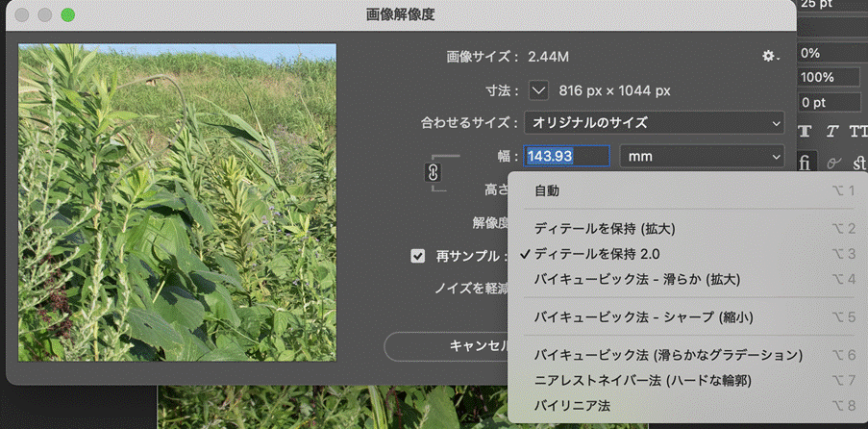Click the image preview thumbnail
868x429 pixels.
point(177,202)
